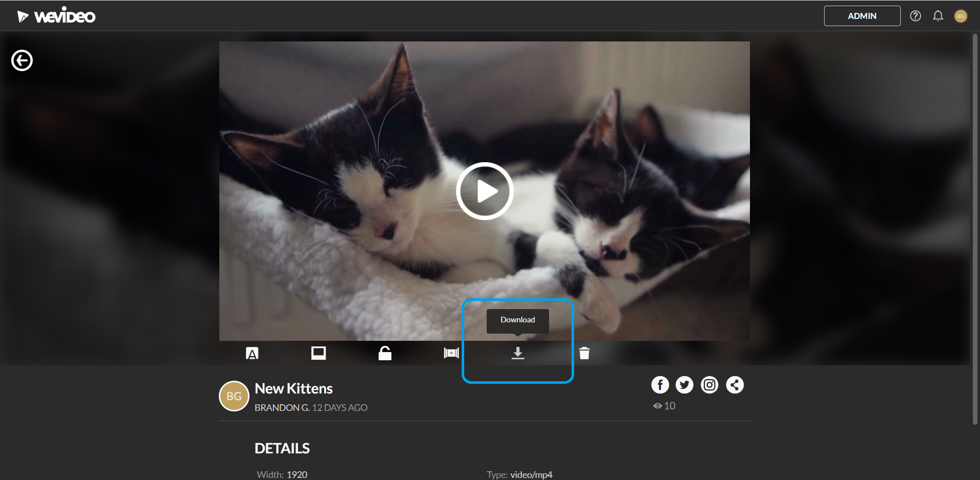This screenshot has height=480, width=980.
Task: Share video to Facebook
Action: (660, 384)
